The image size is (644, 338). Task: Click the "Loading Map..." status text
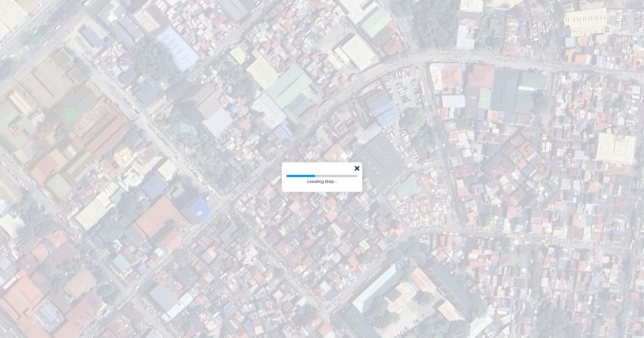click(x=322, y=181)
